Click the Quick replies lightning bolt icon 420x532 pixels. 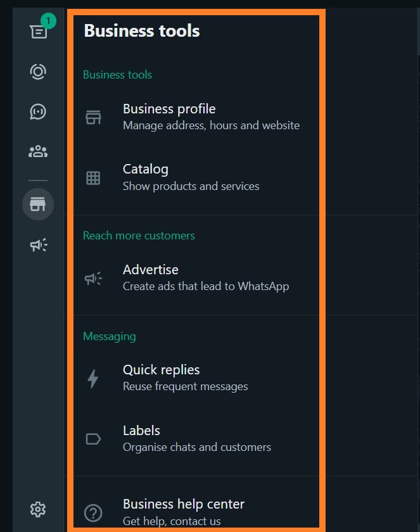(x=93, y=378)
